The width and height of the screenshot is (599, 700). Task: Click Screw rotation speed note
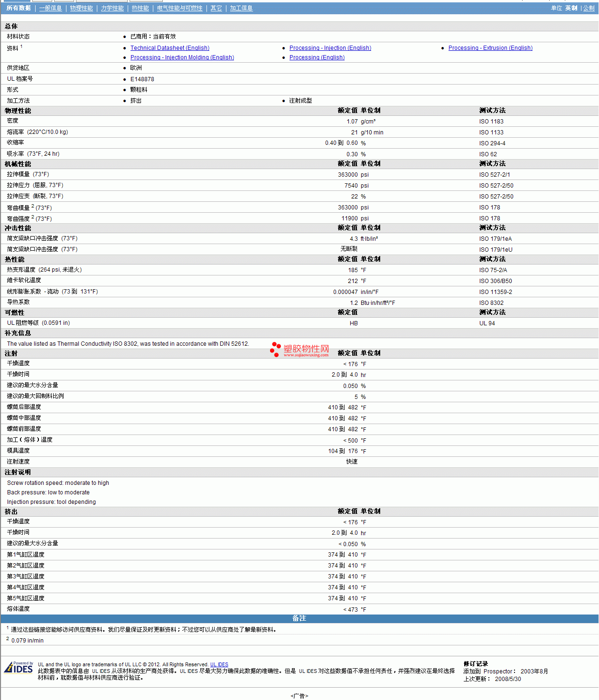coord(58,483)
